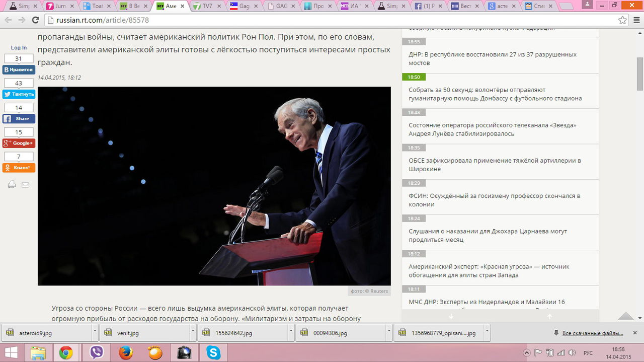Share the article via VK 'Нравится' button
The height and width of the screenshot is (362, 644).
click(x=19, y=69)
